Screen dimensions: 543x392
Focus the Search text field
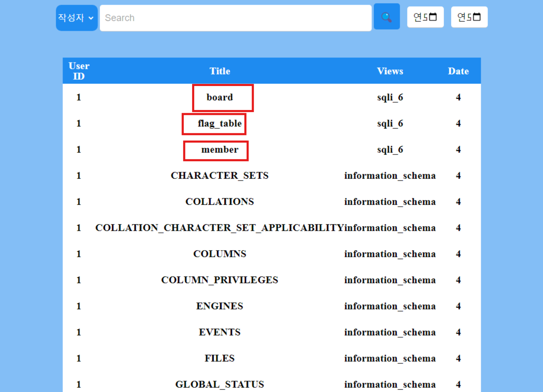coord(236,18)
